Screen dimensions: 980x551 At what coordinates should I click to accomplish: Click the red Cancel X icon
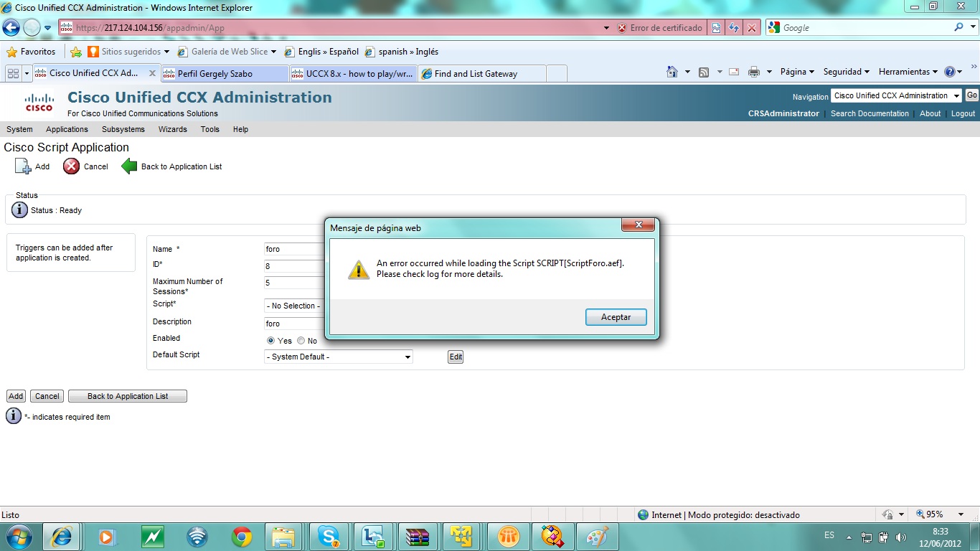tap(72, 166)
